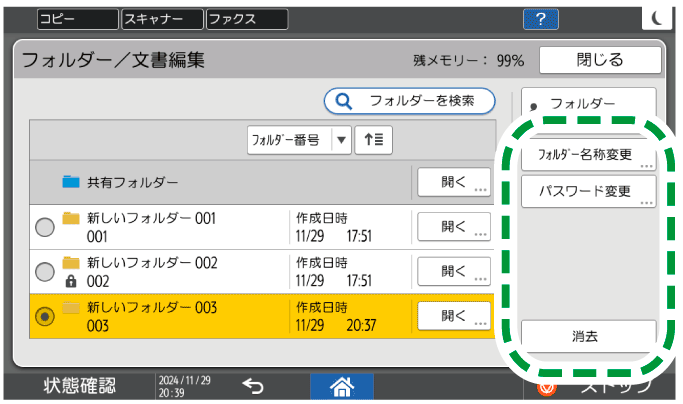Click the 共有フォルダー label
Viewport: 683px width, 404px height.
coord(132,182)
